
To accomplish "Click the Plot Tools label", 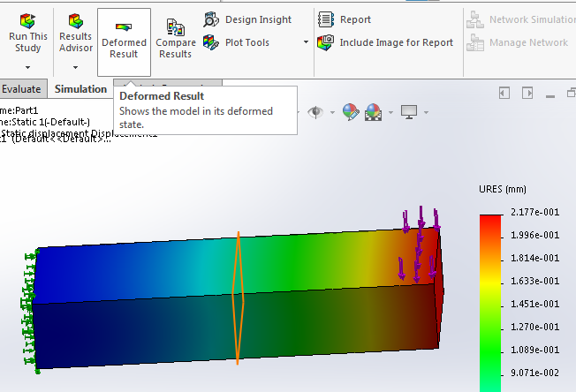I will click(x=247, y=42).
